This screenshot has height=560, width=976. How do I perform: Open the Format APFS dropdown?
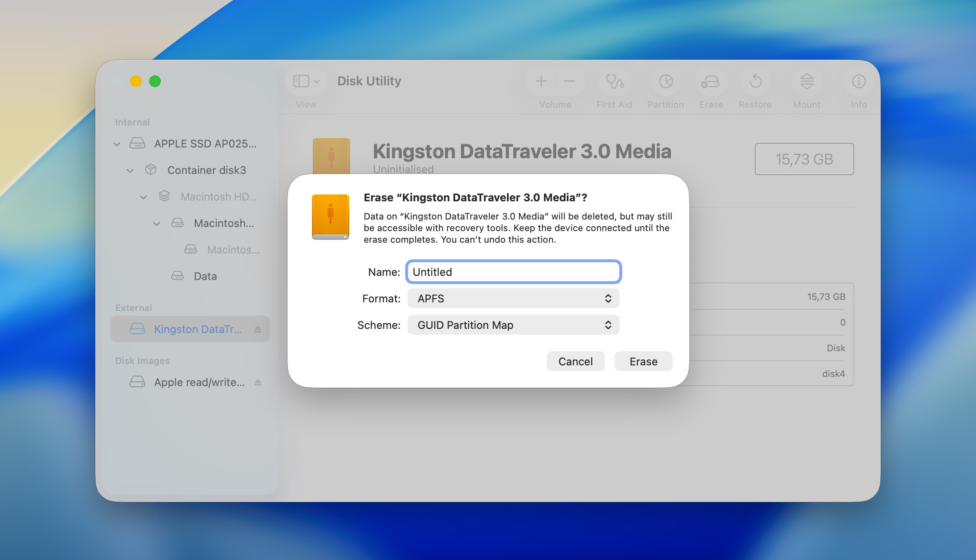coord(513,299)
